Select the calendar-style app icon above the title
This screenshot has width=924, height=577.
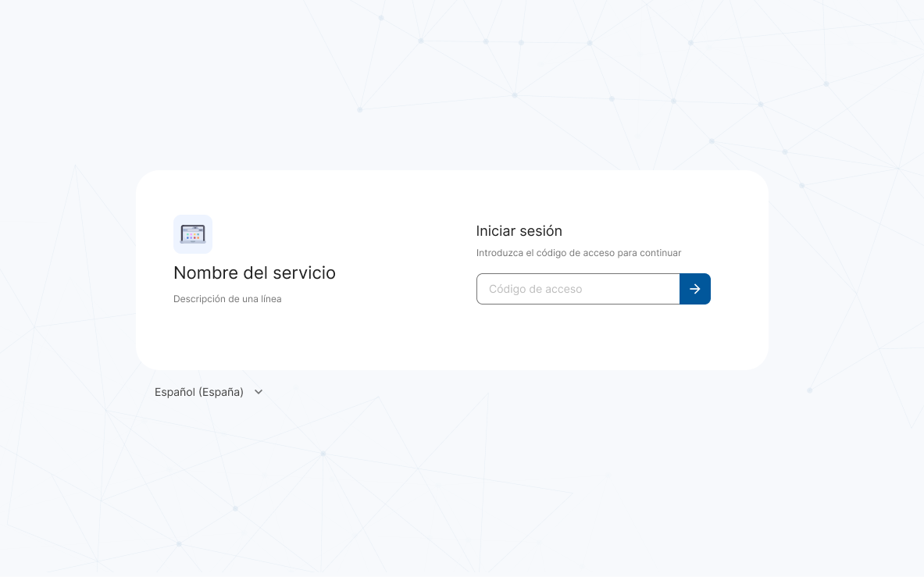click(x=193, y=234)
